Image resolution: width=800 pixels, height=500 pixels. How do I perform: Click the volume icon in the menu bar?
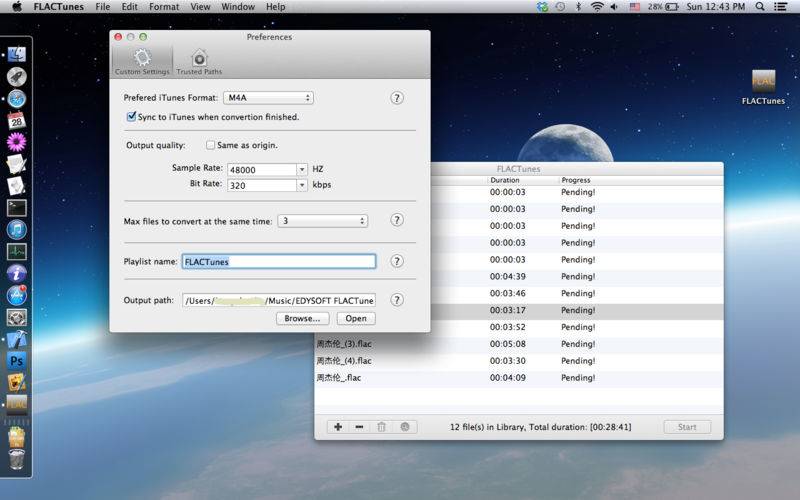pos(614,7)
